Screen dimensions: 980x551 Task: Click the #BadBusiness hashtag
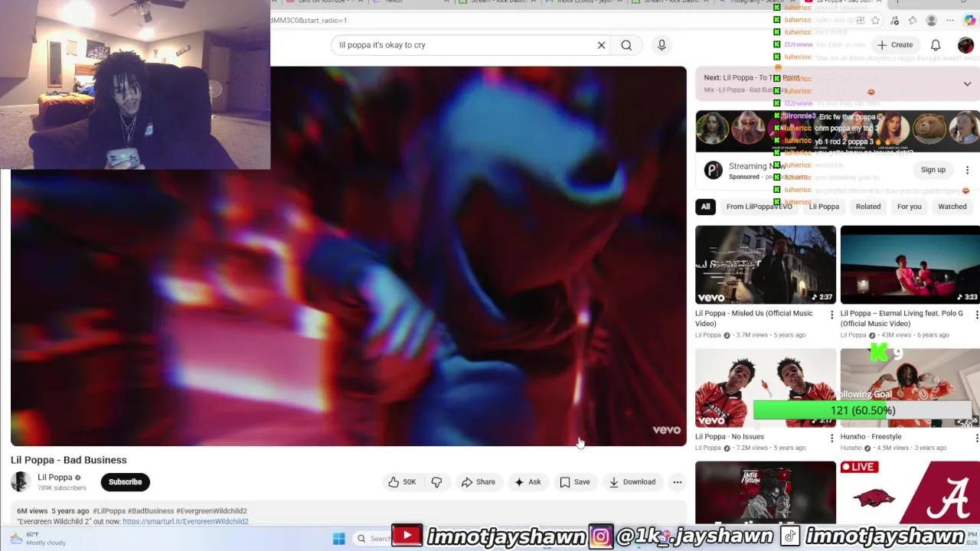pyautogui.click(x=151, y=511)
